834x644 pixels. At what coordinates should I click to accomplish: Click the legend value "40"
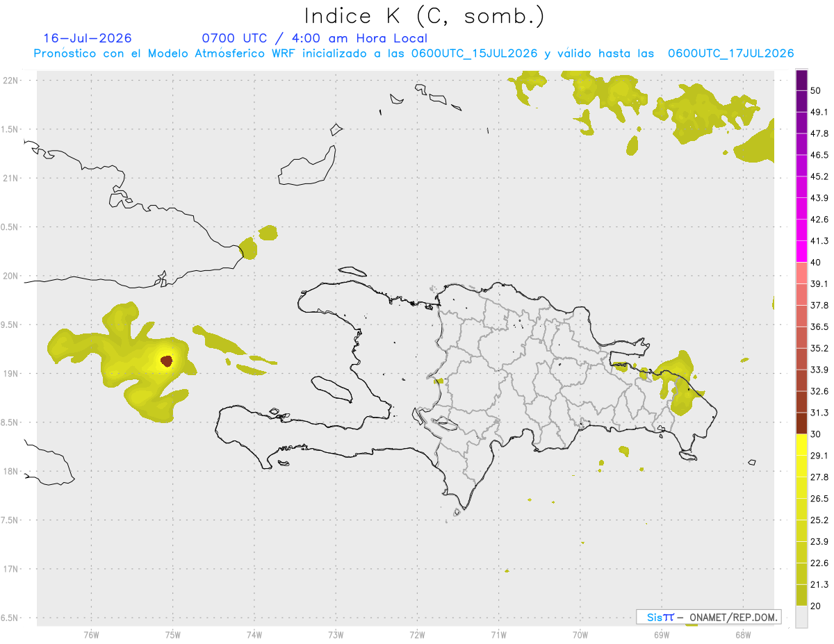pos(817,263)
